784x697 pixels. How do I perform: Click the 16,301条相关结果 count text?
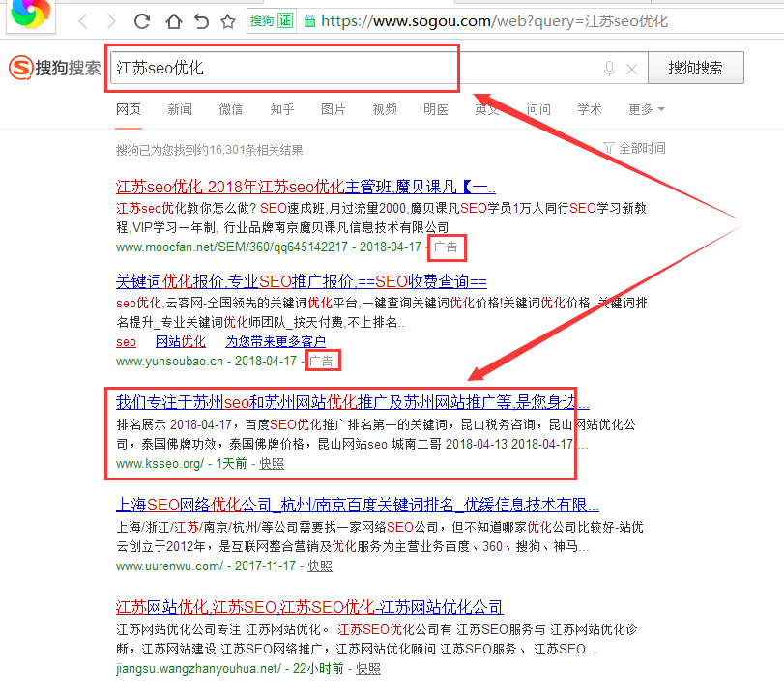click(x=256, y=150)
